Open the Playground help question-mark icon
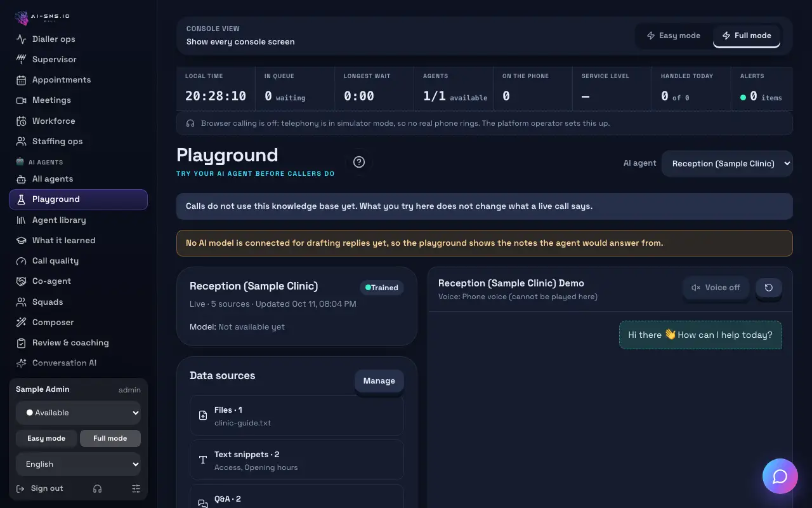 pos(359,162)
